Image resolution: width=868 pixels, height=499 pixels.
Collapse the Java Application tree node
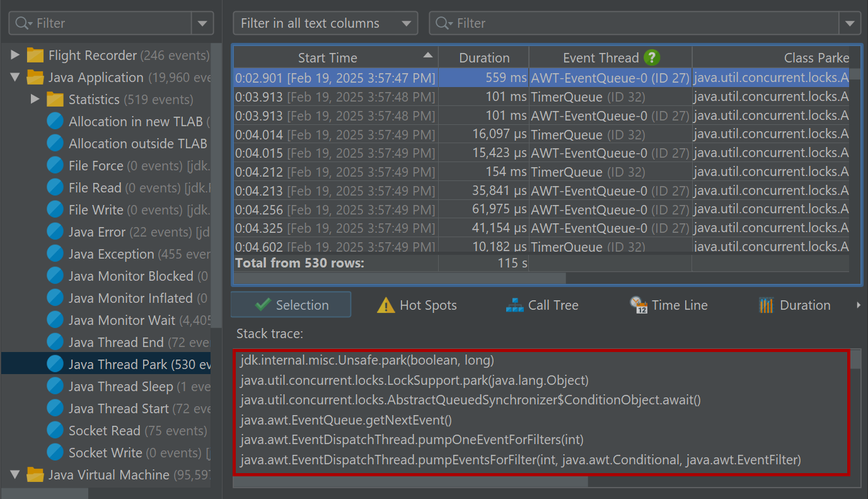pyautogui.click(x=15, y=78)
